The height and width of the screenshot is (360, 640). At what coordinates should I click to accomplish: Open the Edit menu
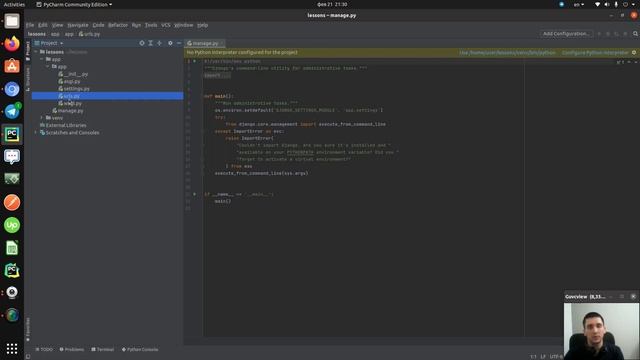[x=42, y=25]
